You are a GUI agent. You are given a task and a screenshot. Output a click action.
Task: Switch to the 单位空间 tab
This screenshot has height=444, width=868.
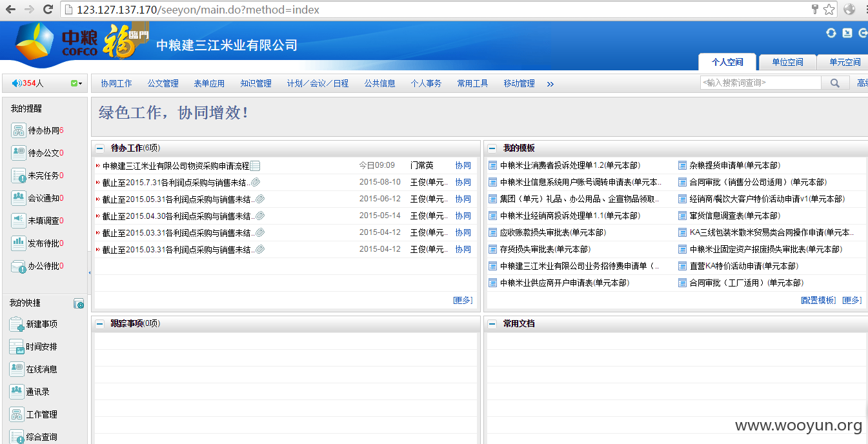pyautogui.click(x=787, y=62)
